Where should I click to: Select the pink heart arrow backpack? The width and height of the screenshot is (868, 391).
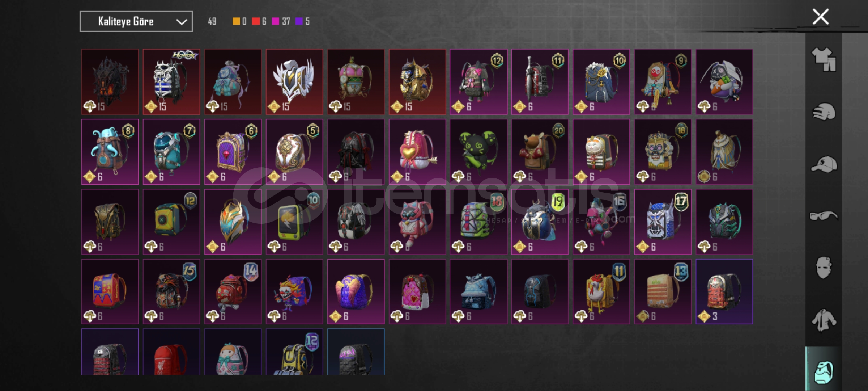tap(417, 152)
